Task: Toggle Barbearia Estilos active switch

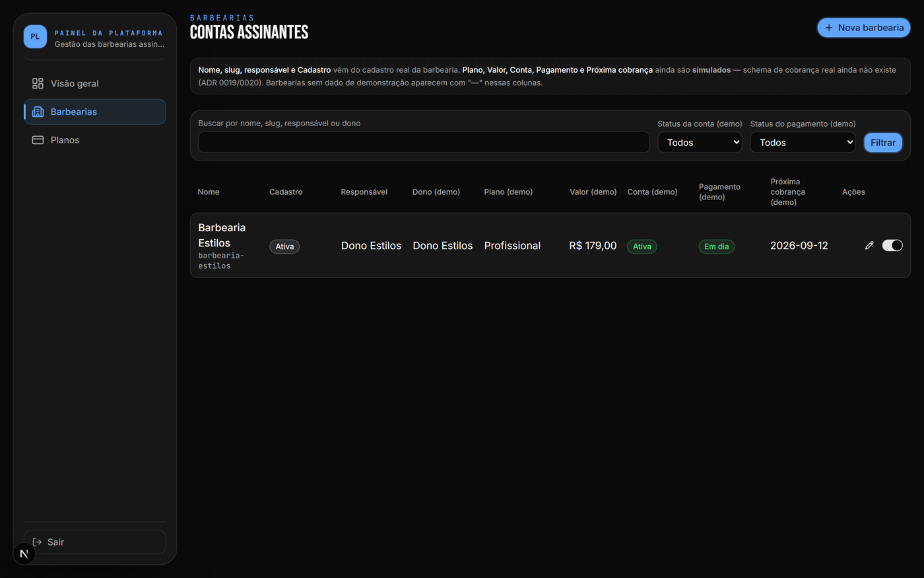Action: [892, 245]
